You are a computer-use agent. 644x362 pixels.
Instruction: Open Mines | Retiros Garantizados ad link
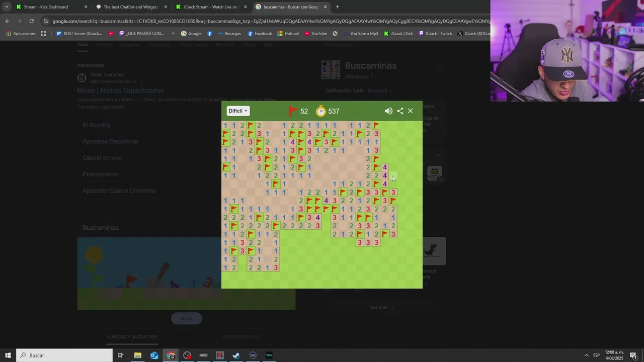[x=120, y=90]
